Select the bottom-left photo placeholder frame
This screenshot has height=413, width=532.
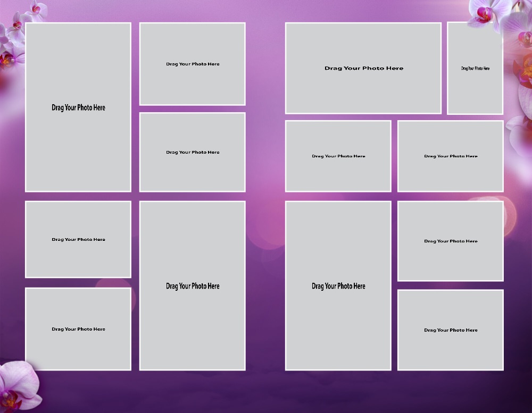78,328
